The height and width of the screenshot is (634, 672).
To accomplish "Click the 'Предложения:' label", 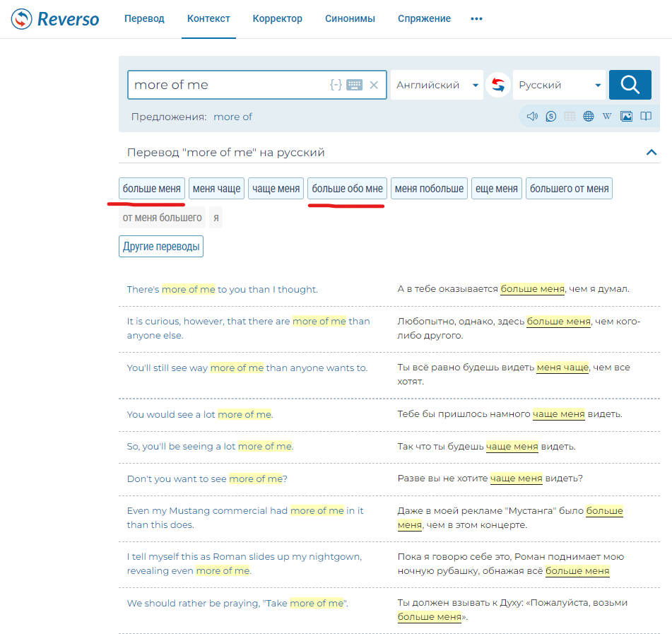I will click(169, 117).
